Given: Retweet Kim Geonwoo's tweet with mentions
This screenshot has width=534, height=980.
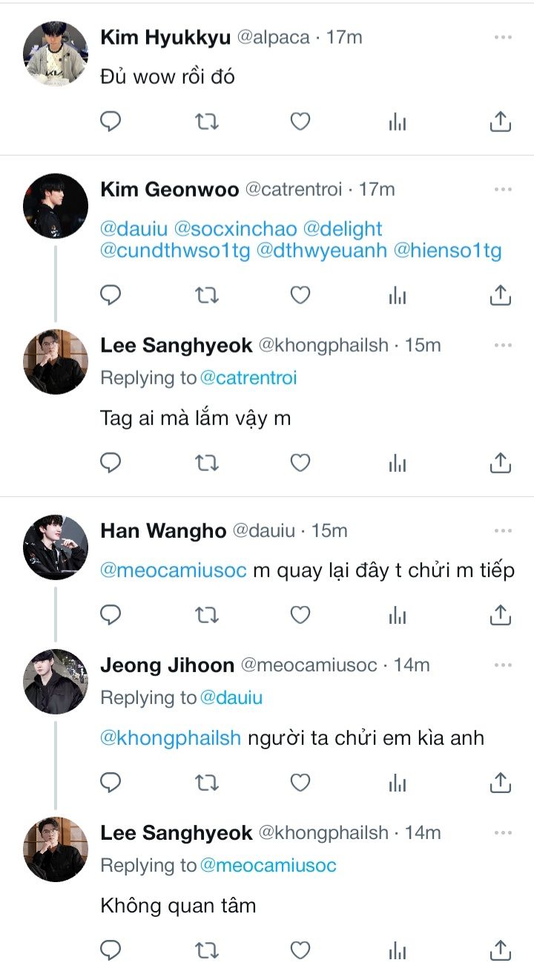Looking at the screenshot, I should [x=206, y=295].
